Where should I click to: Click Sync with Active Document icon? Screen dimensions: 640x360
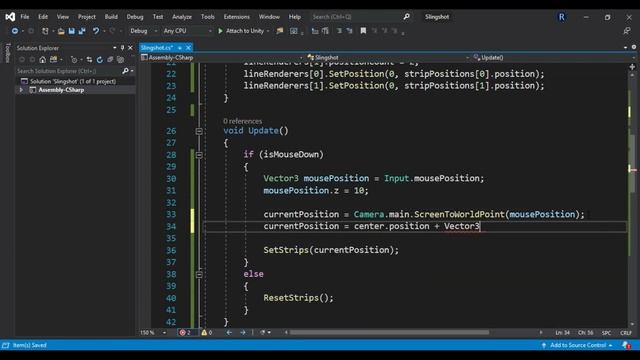click(89, 60)
